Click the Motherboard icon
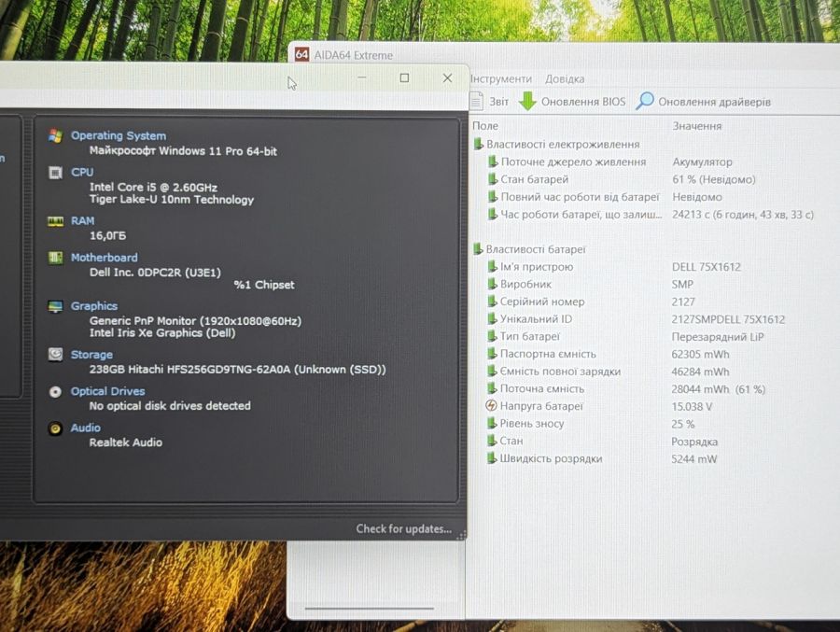840x632 pixels. pyautogui.click(x=55, y=258)
